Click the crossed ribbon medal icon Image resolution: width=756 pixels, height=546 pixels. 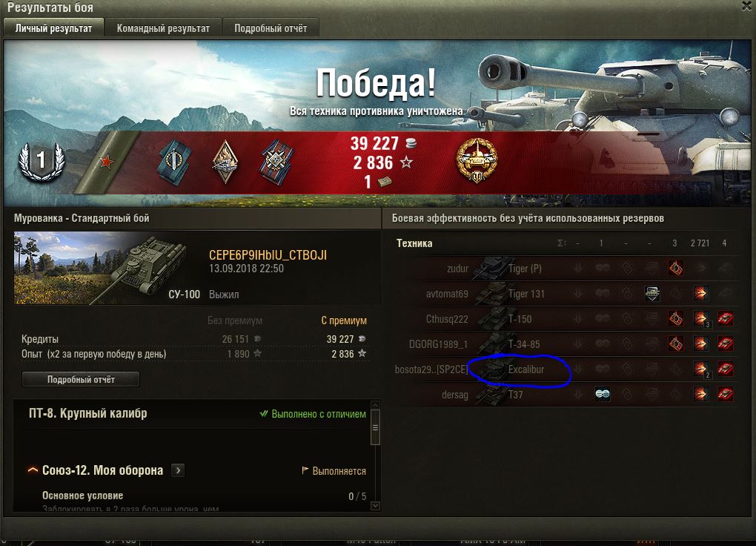tap(276, 162)
